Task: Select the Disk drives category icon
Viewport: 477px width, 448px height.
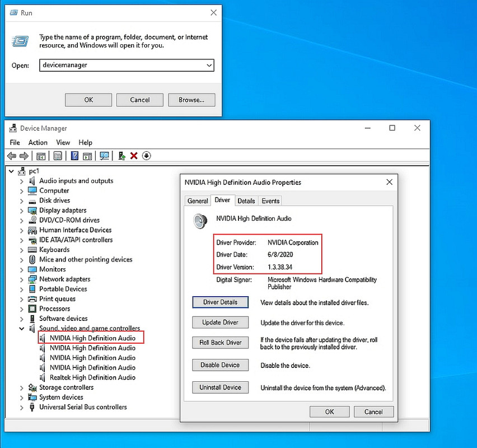Action: 32,201
